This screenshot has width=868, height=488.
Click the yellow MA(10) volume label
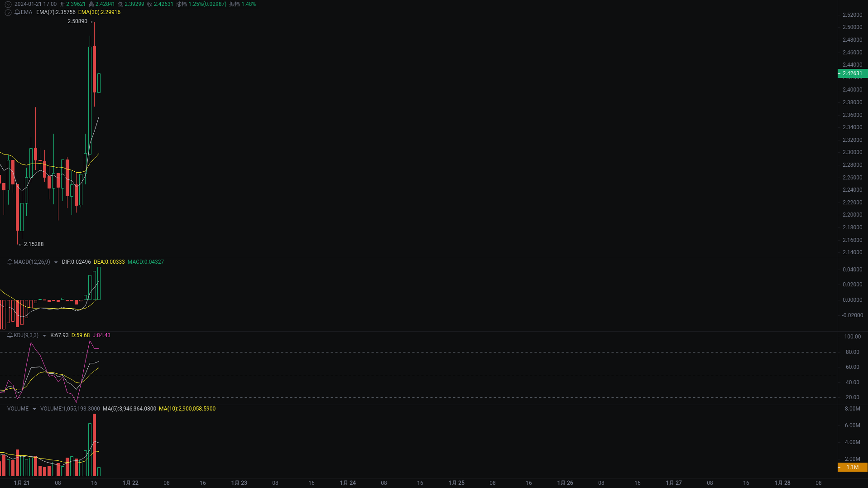[187, 409]
